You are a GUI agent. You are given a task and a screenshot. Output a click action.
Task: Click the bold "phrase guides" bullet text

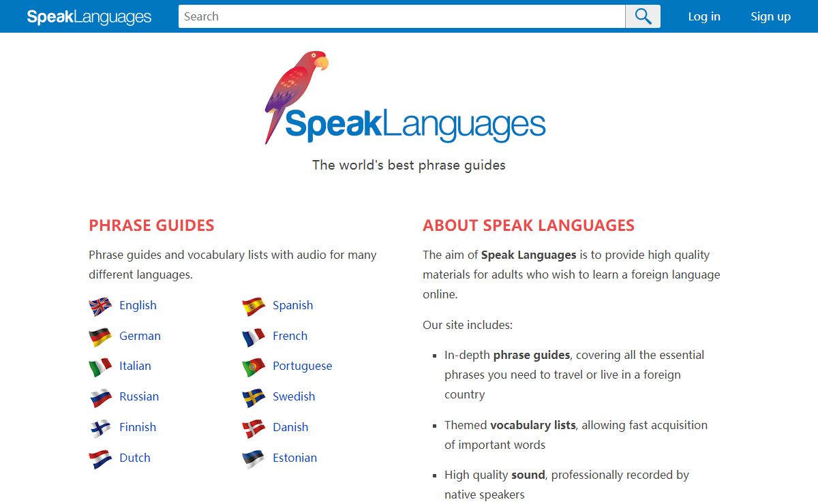pos(532,355)
